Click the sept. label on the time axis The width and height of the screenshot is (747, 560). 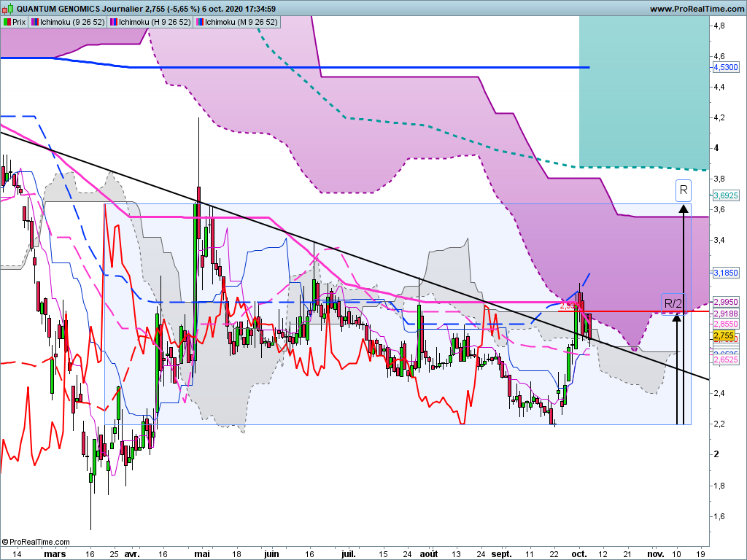pos(502,554)
